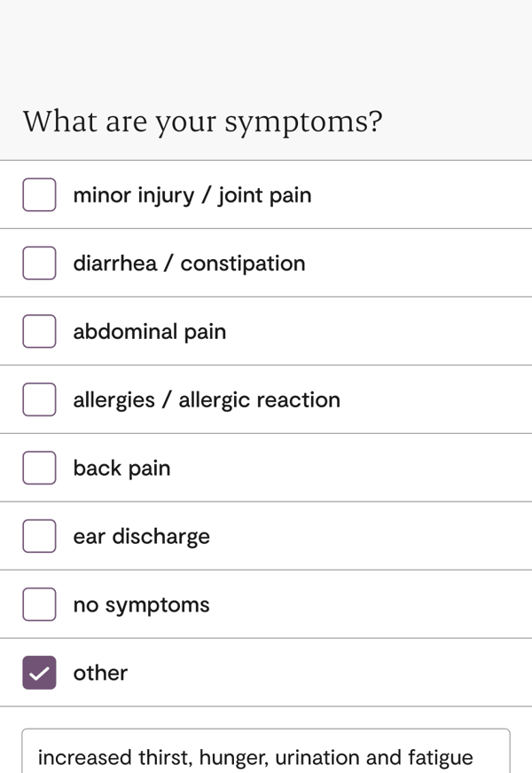532x773 pixels.
Task: Click the 'minor injury / joint pain' label
Action: [x=192, y=195]
